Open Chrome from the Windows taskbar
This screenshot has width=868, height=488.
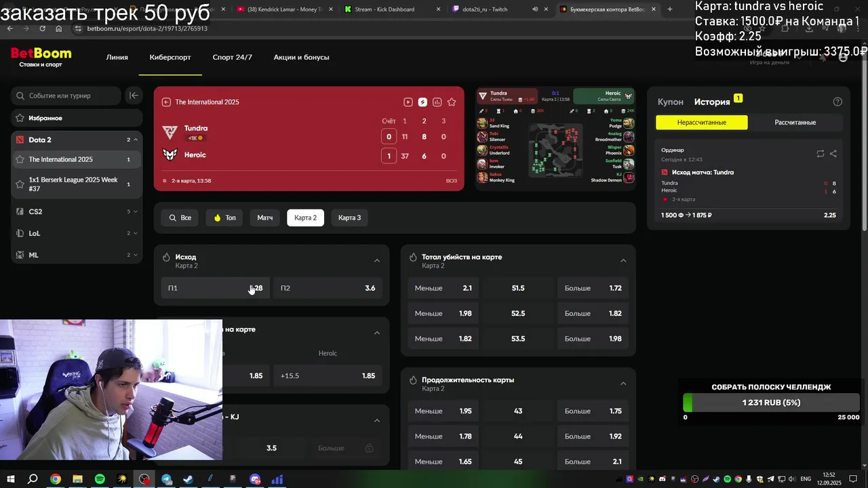(56, 479)
